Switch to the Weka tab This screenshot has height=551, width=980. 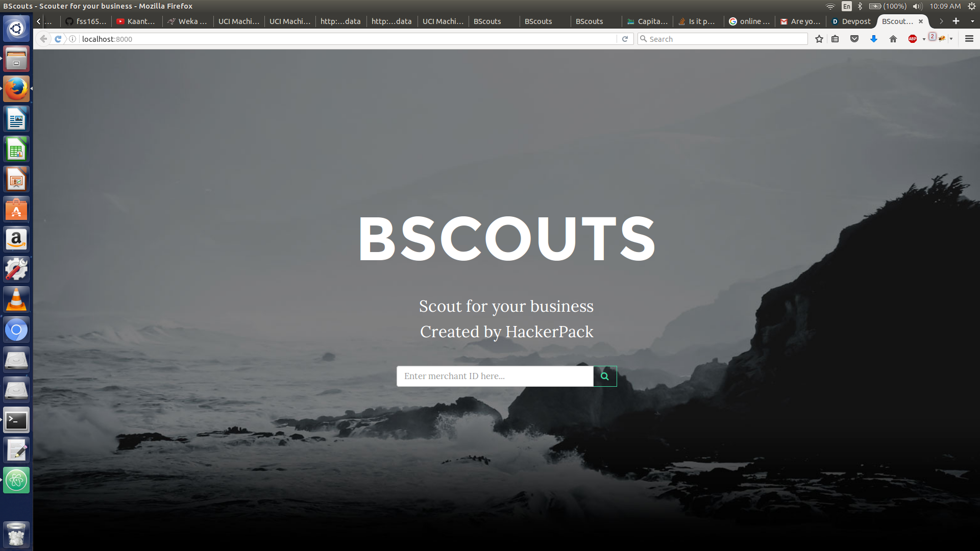187,21
